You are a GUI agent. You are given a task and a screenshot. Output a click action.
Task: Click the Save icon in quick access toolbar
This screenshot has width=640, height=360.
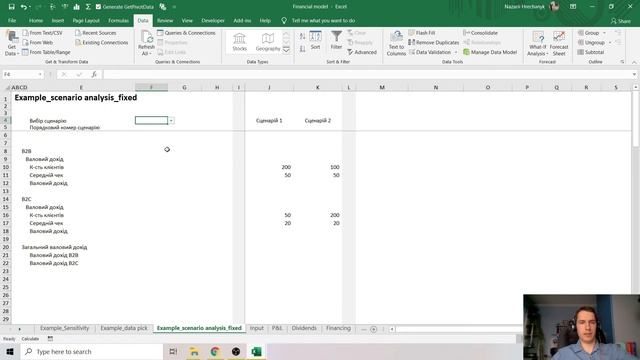coord(11,7)
